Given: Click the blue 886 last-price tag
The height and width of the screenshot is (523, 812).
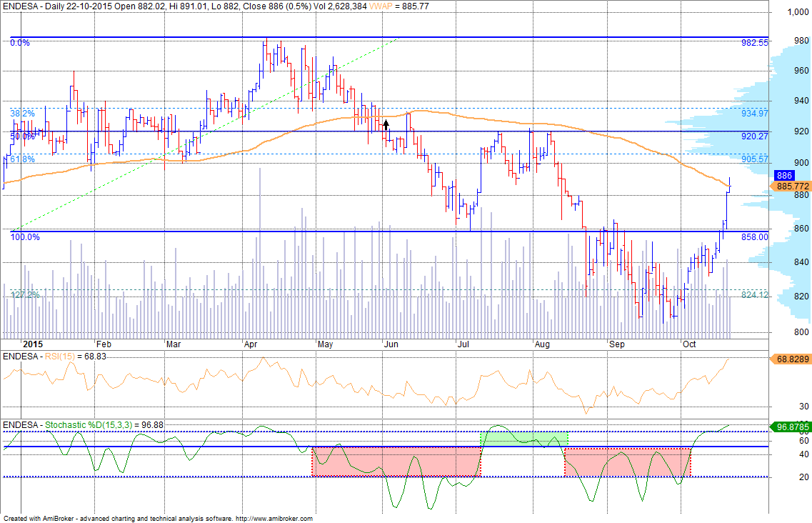Looking at the screenshot, I should tap(783, 175).
